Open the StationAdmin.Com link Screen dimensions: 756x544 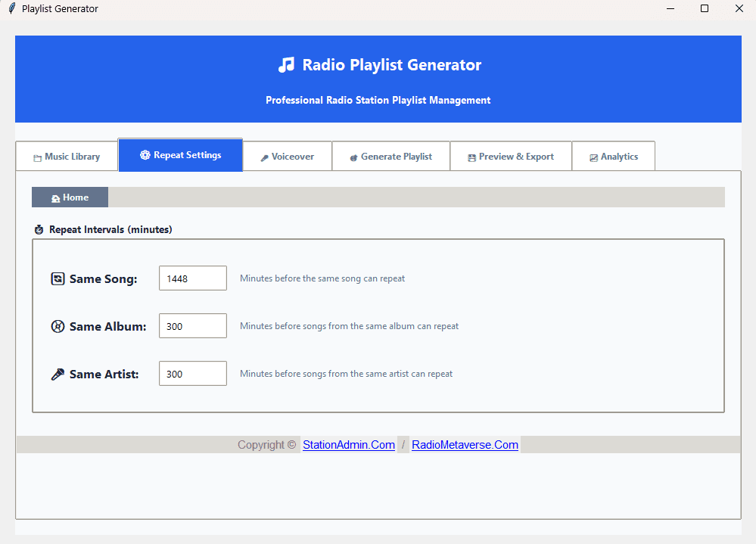[349, 444]
